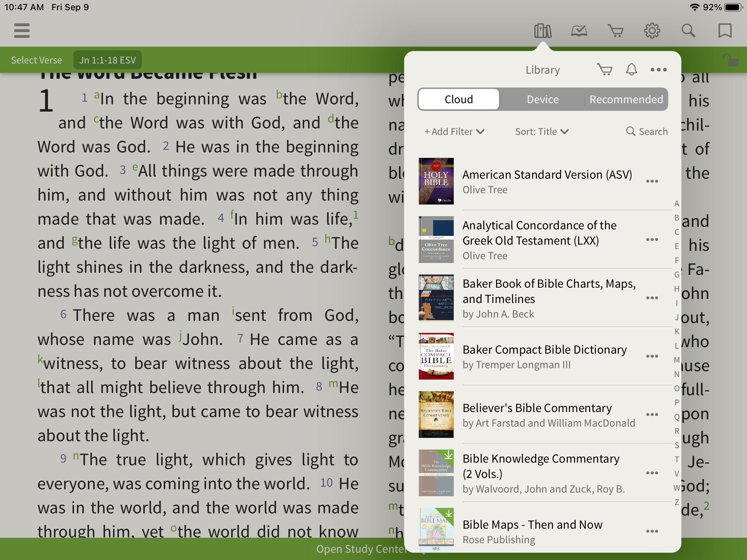Jump to letter M in index
The image size is (747, 560).
(x=677, y=360)
